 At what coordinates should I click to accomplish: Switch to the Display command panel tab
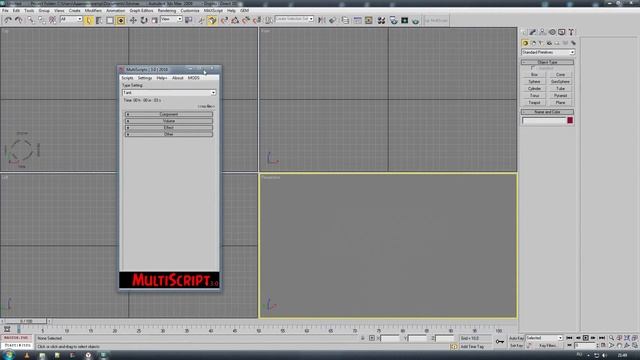(x=562, y=32)
